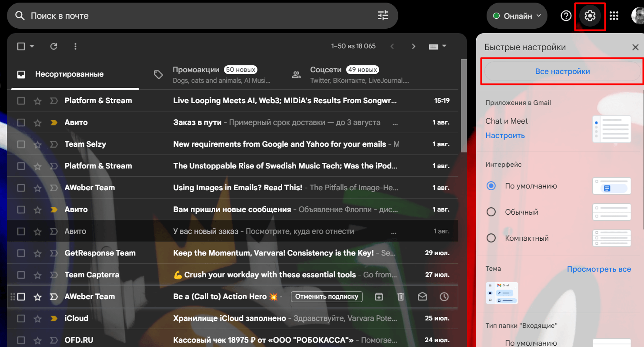Select the current theme thumbnail

pyautogui.click(x=502, y=293)
